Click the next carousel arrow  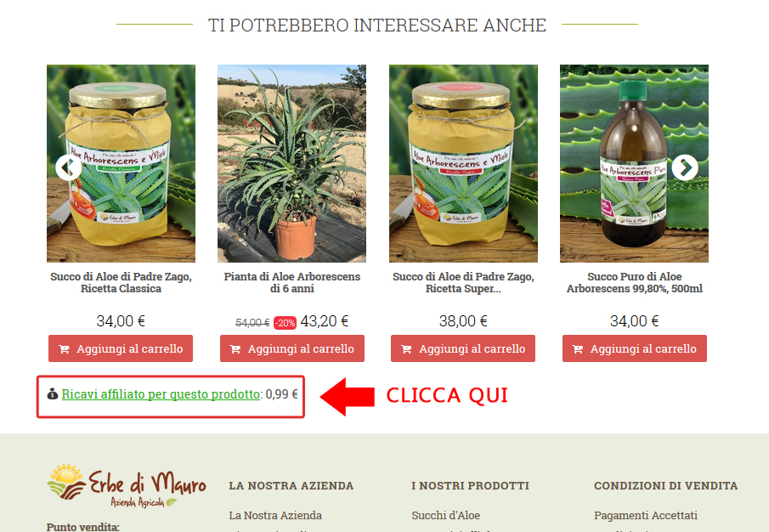click(685, 167)
